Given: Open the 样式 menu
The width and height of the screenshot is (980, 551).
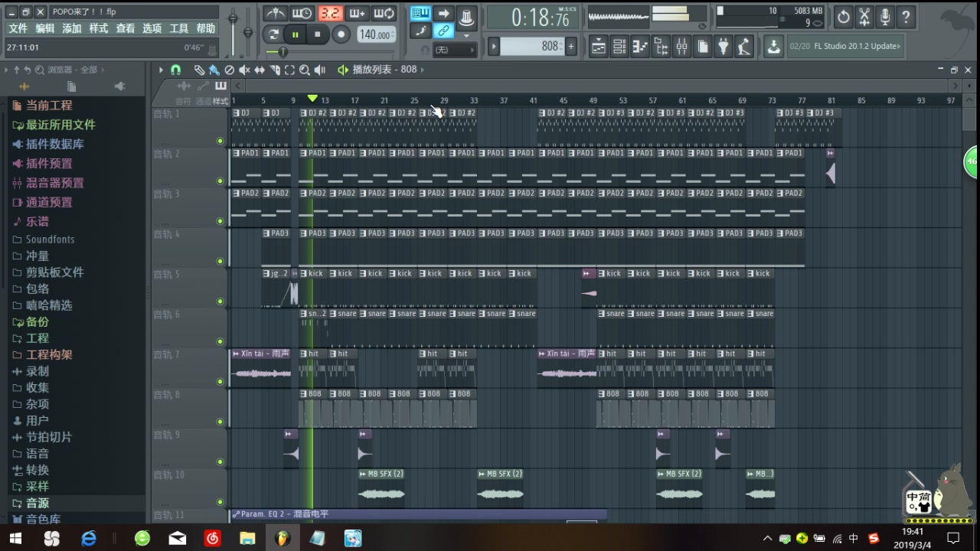Looking at the screenshot, I should point(99,28).
